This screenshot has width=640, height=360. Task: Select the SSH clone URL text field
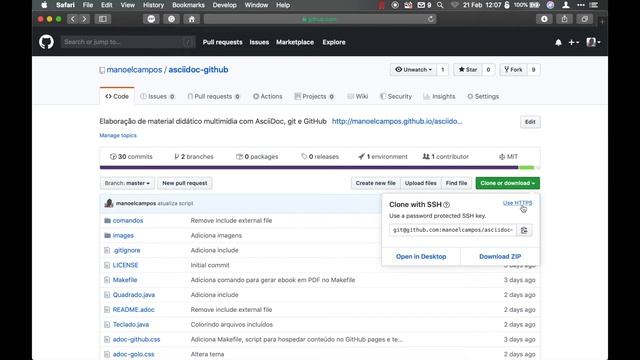tap(453, 230)
